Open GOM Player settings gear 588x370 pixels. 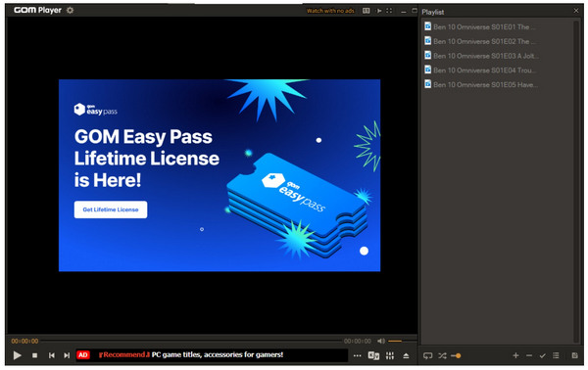click(71, 10)
